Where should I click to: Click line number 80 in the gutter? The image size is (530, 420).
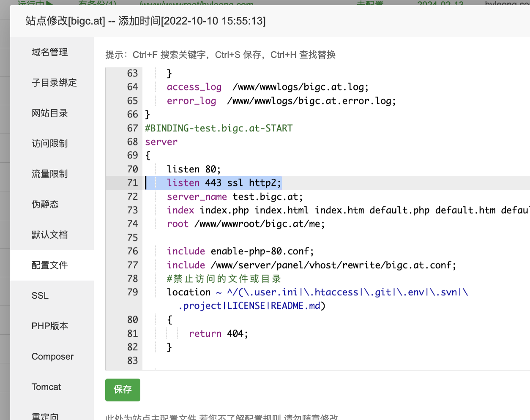click(132, 319)
